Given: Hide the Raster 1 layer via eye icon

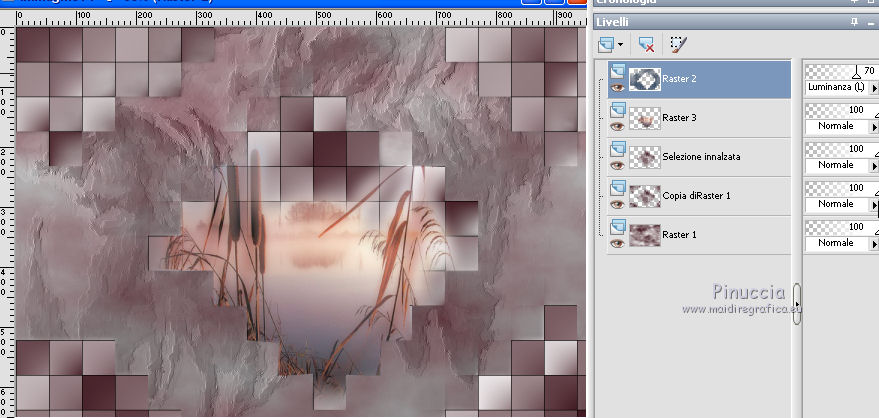Looking at the screenshot, I should 617,244.
